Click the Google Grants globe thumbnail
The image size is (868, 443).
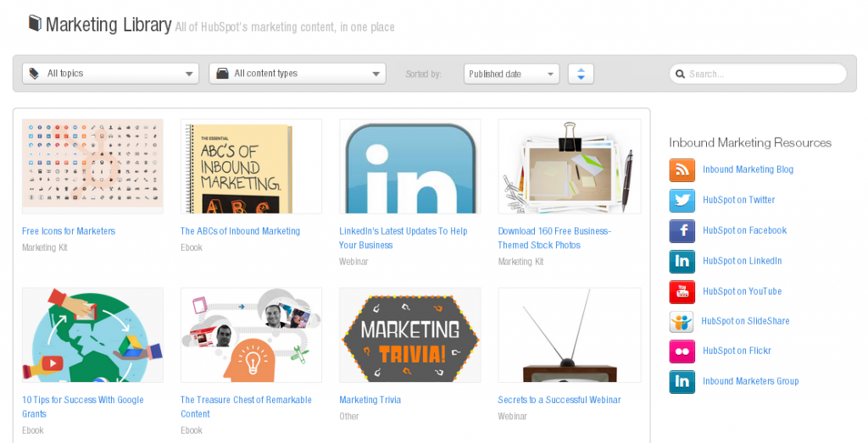click(92, 335)
